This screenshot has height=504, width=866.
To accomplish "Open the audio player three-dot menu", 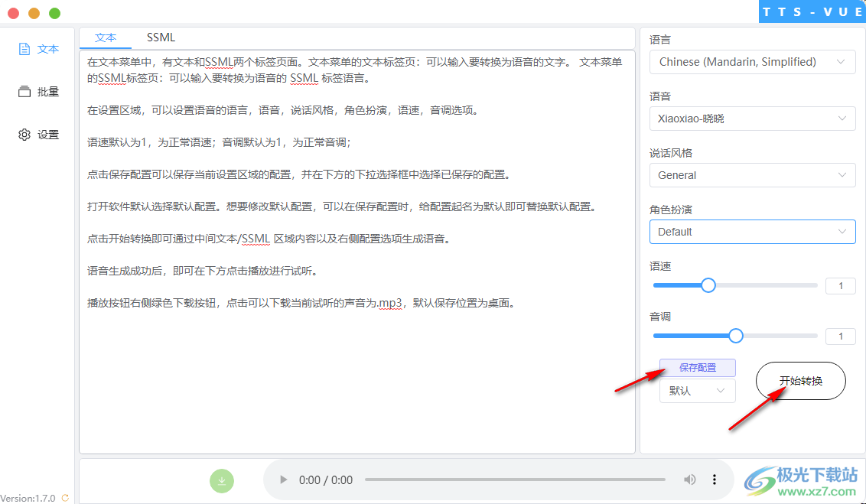I will [x=714, y=480].
